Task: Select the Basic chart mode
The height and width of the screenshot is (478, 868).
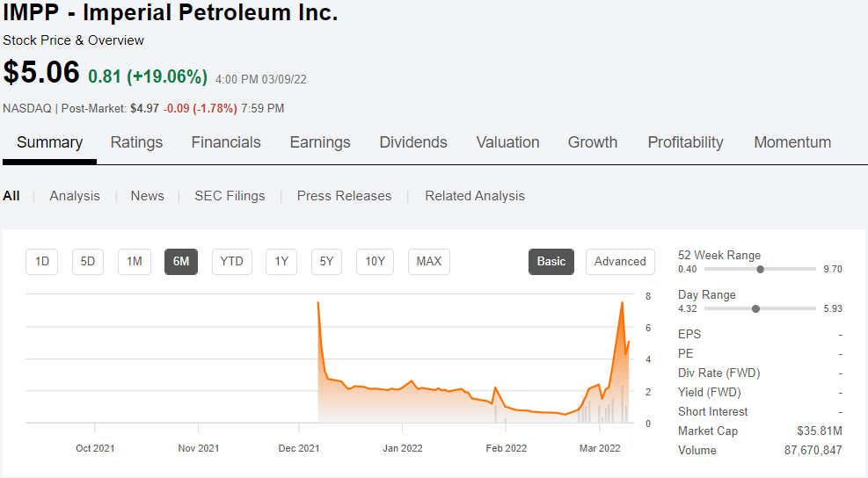Action: [551, 262]
